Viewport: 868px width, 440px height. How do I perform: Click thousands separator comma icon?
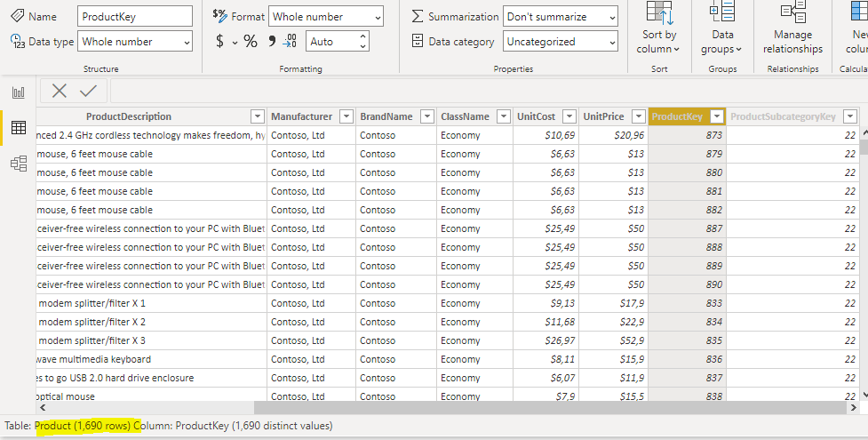(272, 41)
